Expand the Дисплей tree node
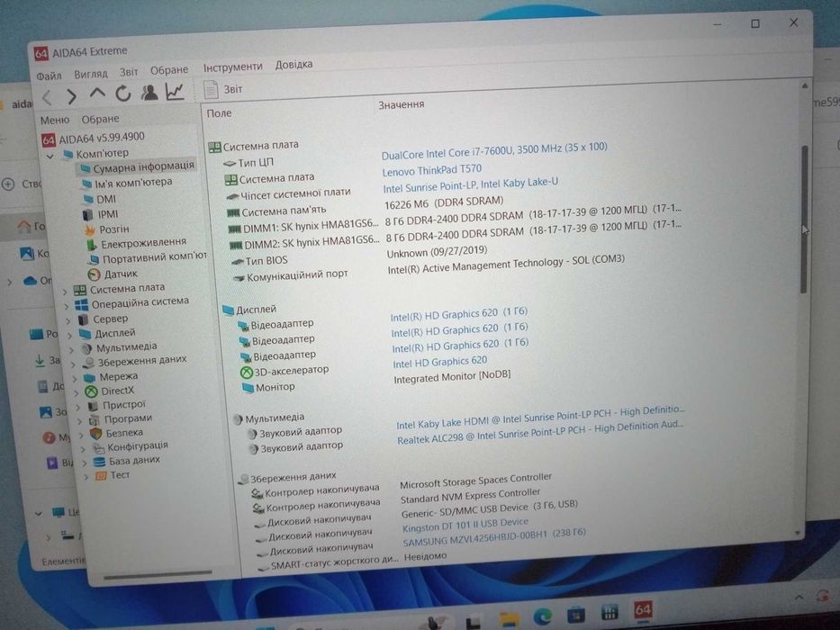This screenshot has height=630, width=840. [x=70, y=336]
